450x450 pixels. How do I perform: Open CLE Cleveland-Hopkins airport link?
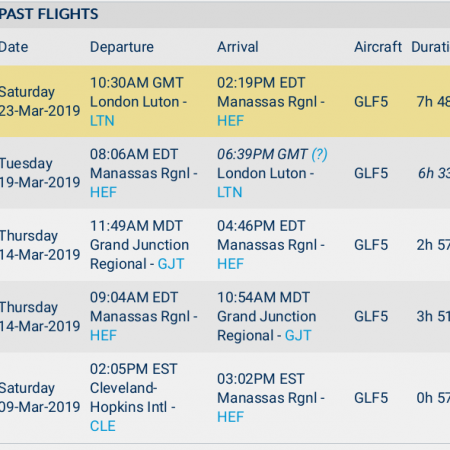pos(103,426)
